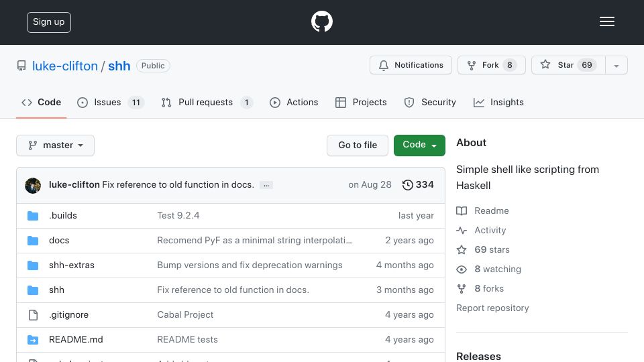This screenshot has height=362, width=644.
Task: Open the shh repository name link
Action: tap(119, 66)
